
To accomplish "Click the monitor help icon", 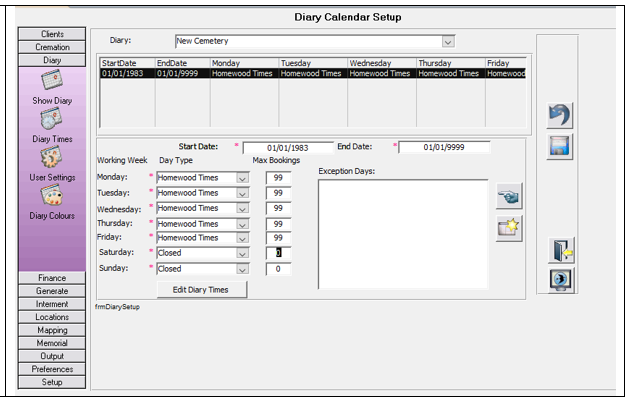I will tap(561, 280).
